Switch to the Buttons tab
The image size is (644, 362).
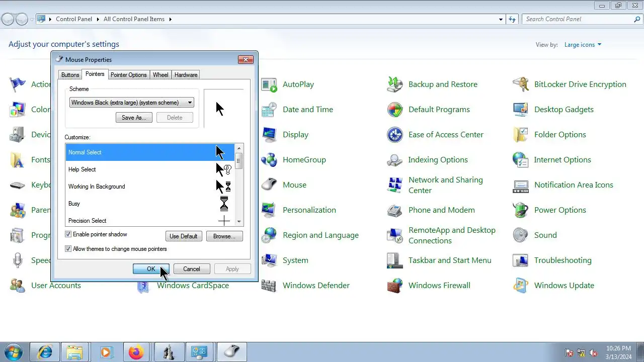pyautogui.click(x=70, y=75)
